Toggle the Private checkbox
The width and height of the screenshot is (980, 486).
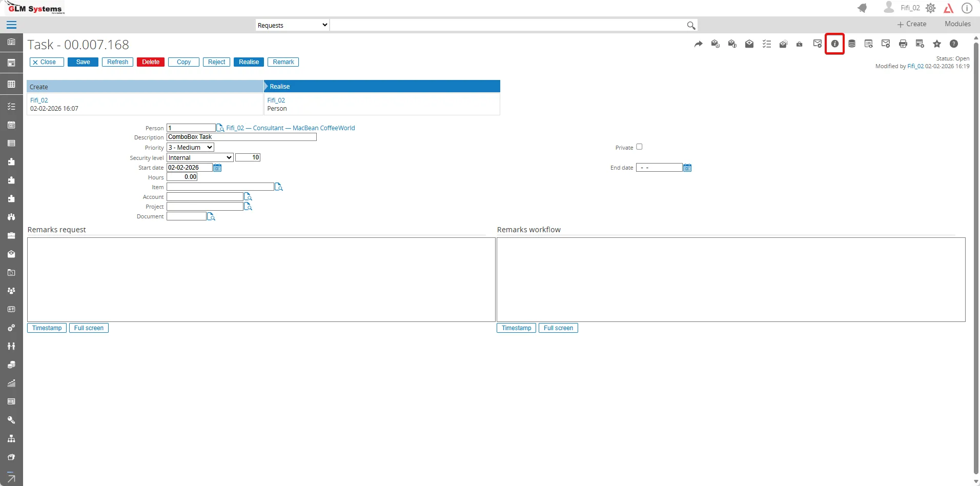[x=639, y=147]
